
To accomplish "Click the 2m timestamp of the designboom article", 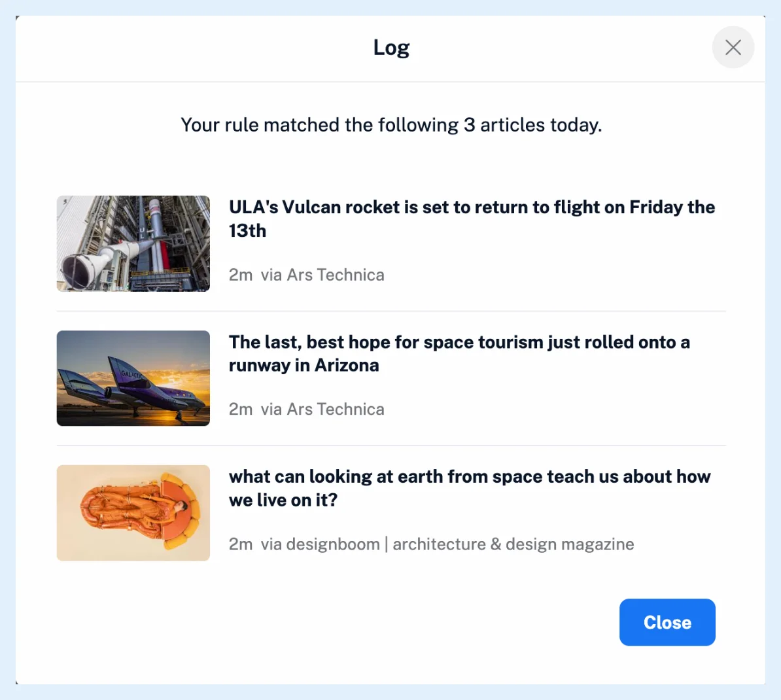I will point(241,544).
